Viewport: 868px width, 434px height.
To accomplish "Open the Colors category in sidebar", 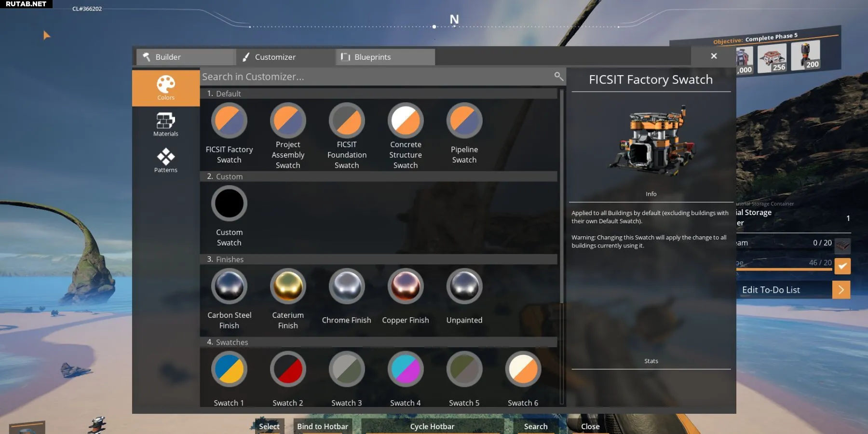I will click(166, 88).
